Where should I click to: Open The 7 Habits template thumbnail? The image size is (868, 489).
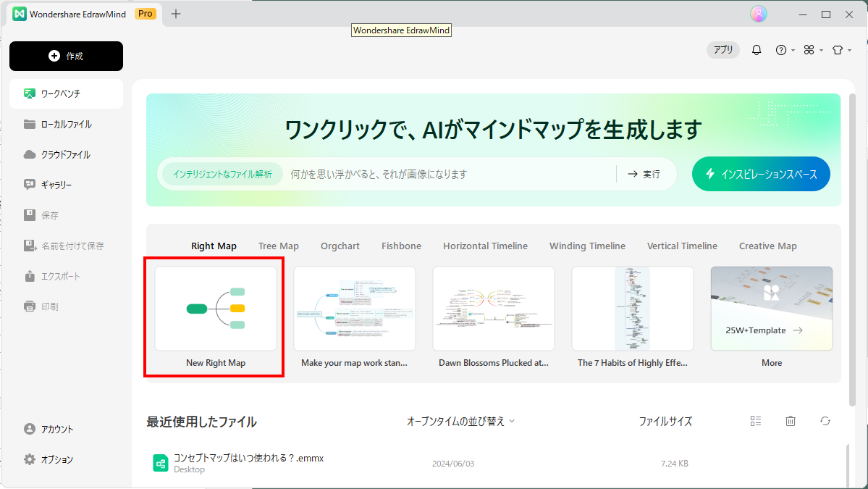pos(632,309)
